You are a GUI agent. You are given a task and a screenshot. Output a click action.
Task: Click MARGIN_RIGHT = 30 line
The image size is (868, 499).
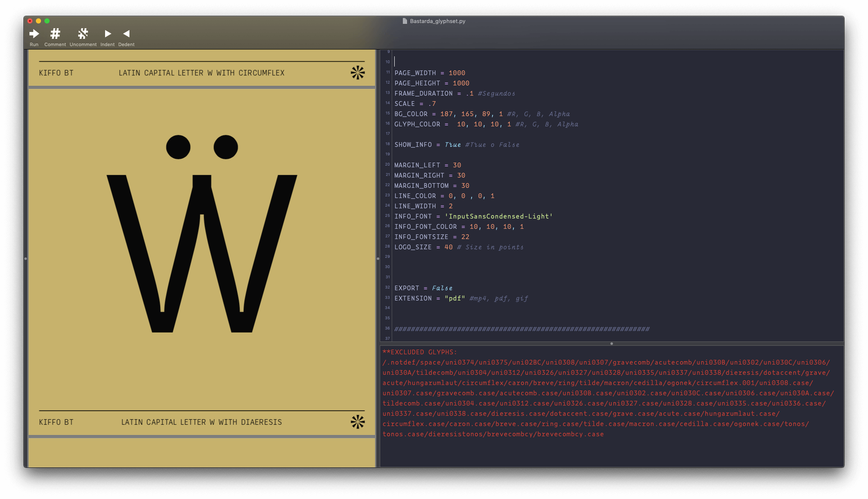point(430,175)
